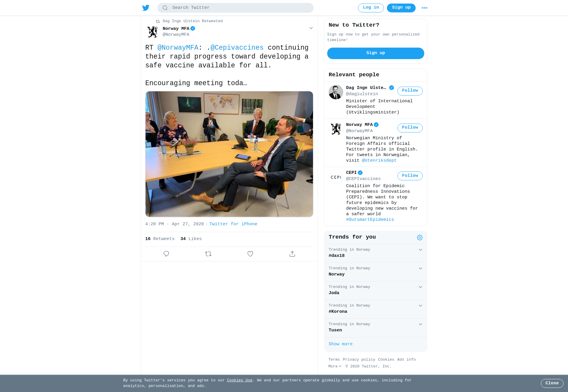Open Trends settings gear icon
Image resolution: width=568 pixels, height=392 pixels.
coord(420,238)
